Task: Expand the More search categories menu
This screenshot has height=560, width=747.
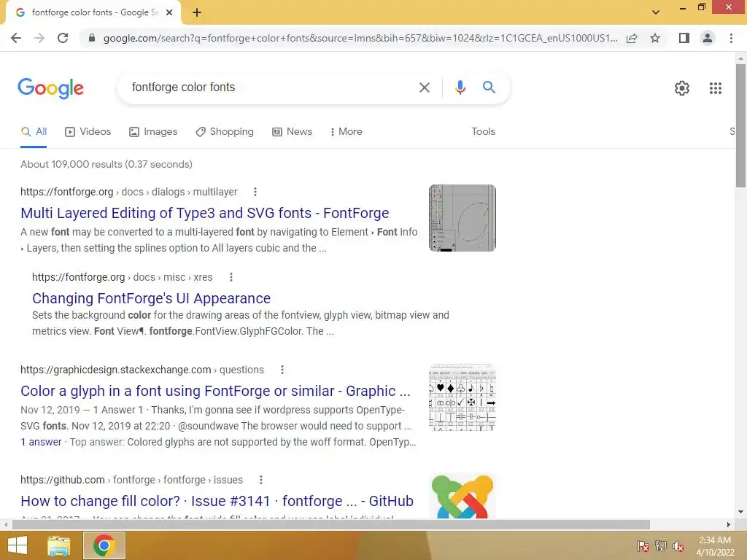Action: [347, 132]
